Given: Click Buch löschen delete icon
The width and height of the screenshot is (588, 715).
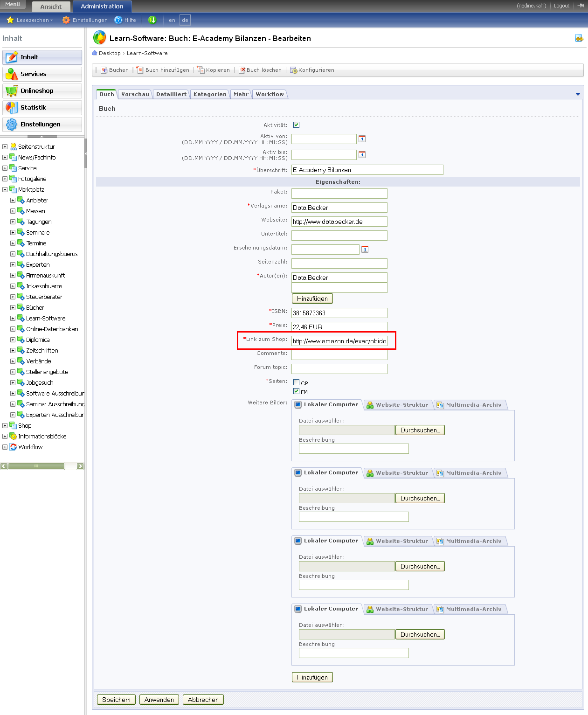Looking at the screenshot, I should pos(242,70).
